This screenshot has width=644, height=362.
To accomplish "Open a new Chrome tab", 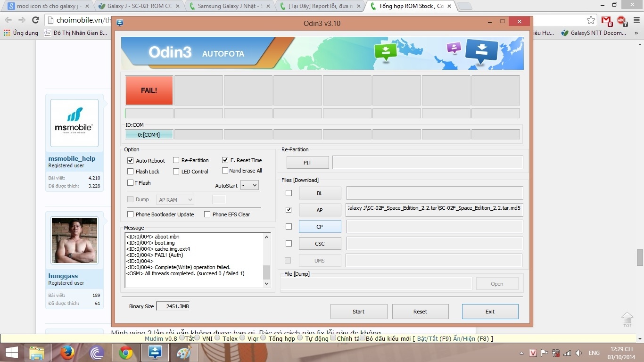I will coord(464,6).
